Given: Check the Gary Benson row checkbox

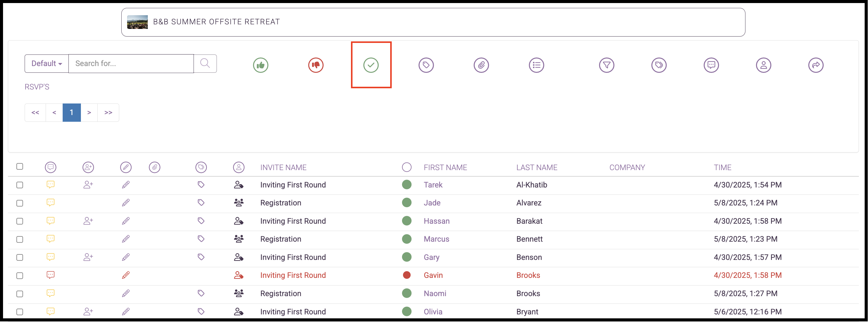Looking at the screenshot, I should coord(20,257).
